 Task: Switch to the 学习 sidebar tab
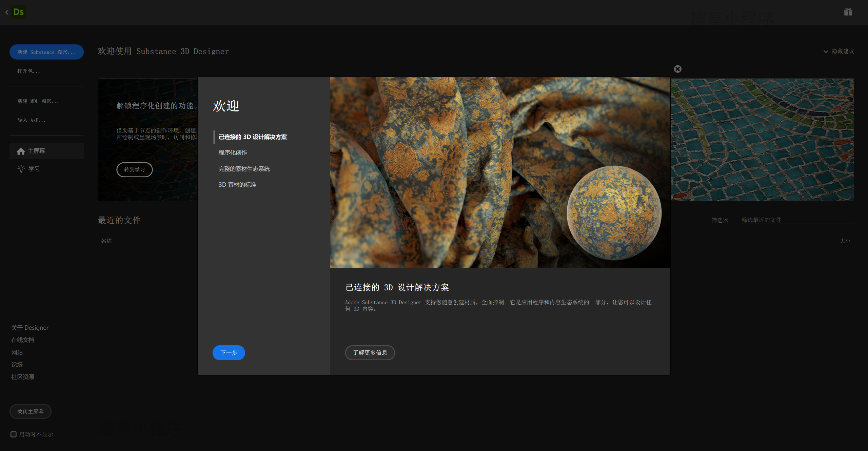(46, 169)
